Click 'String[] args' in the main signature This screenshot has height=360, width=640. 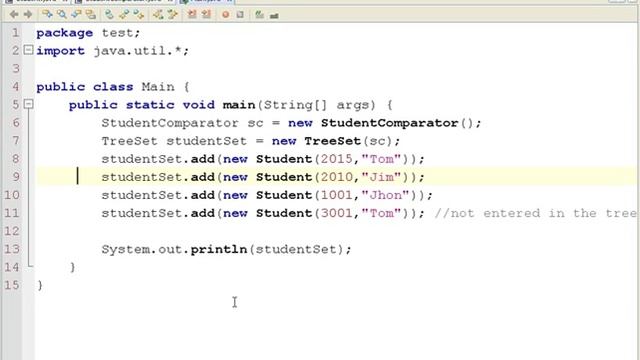click(320, 105)
